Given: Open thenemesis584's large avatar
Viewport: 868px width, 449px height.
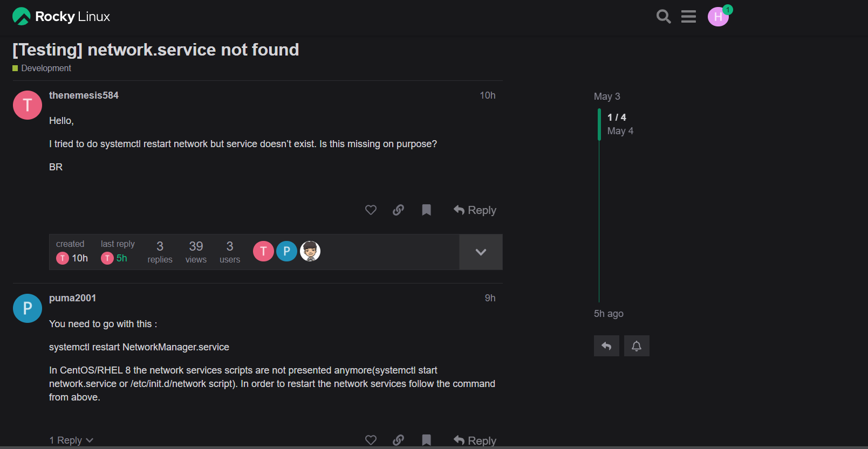Looking at the screenshot, I should (x=28, y=105).
